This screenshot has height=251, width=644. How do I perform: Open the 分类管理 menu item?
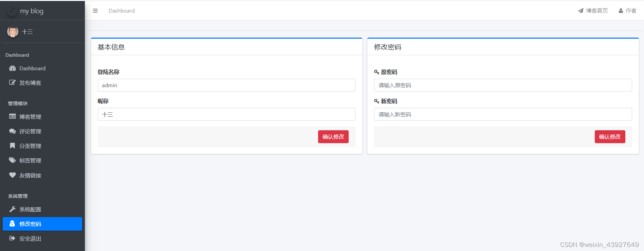click(42, 146)
